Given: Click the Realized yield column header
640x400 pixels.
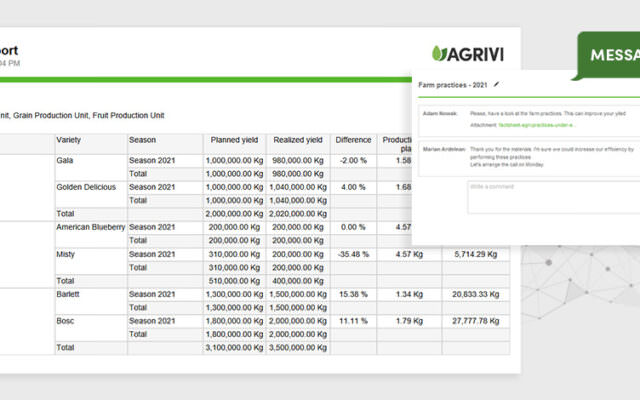Looking at the screenshot, I should coord(298,140).
